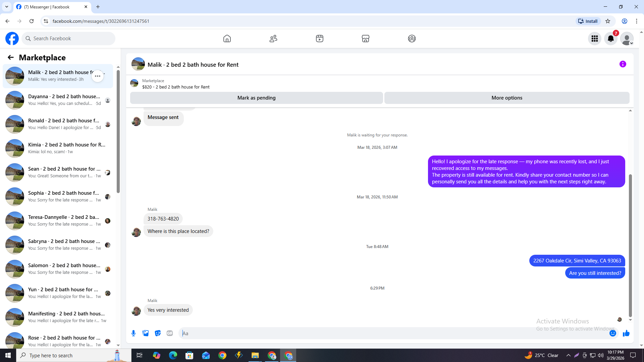Bookmark this page with star icon
This screenshot has height=362, width=644.
pyautogui.click(x=608, y=21)
